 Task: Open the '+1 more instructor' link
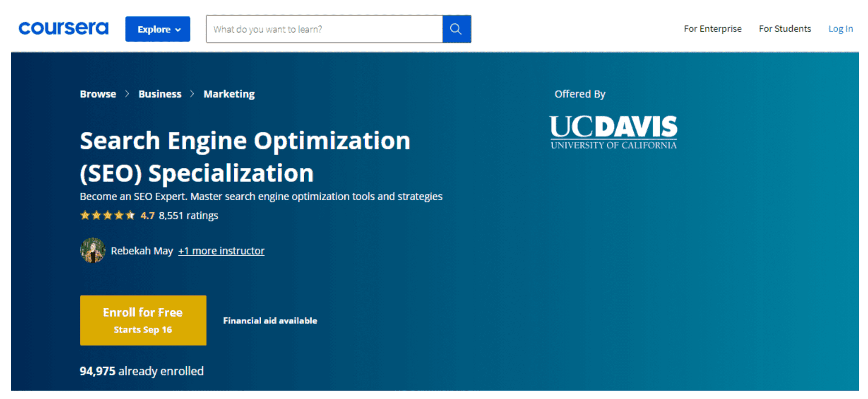coord(221,251)
